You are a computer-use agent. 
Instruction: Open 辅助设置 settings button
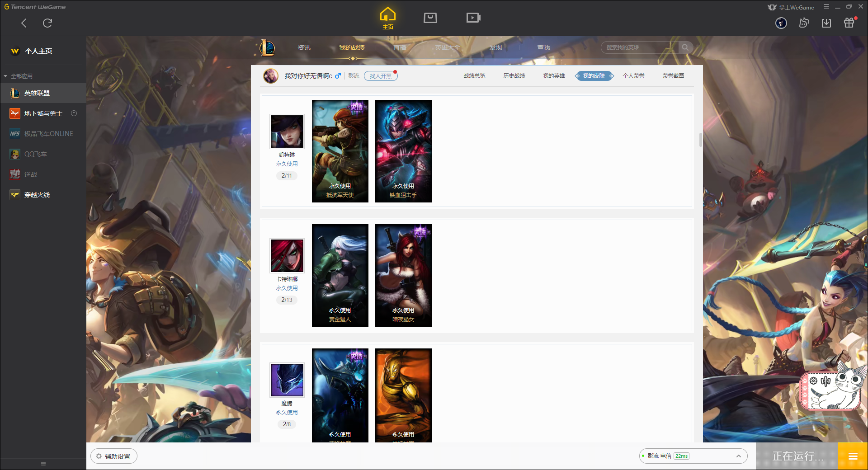pyautogui.click(x=114, y=456)
